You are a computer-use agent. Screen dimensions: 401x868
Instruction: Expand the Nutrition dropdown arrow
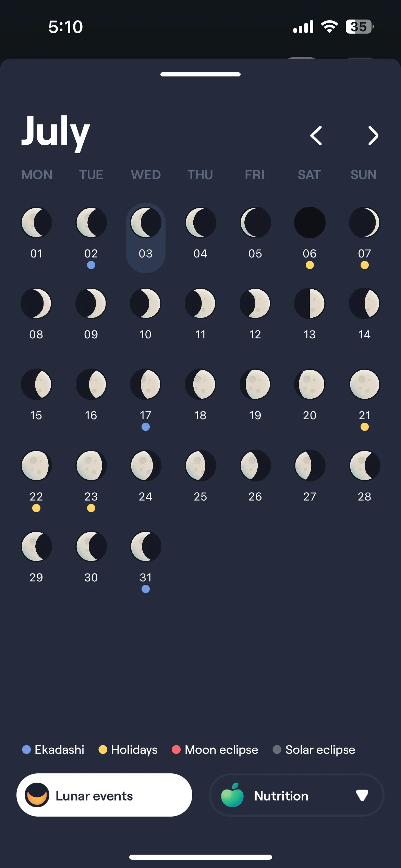(362, 795)
